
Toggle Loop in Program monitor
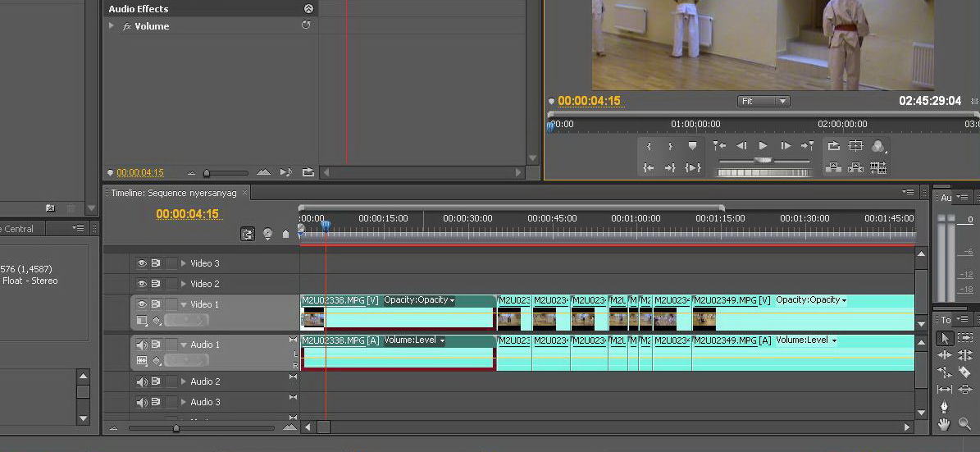(834, 146)
